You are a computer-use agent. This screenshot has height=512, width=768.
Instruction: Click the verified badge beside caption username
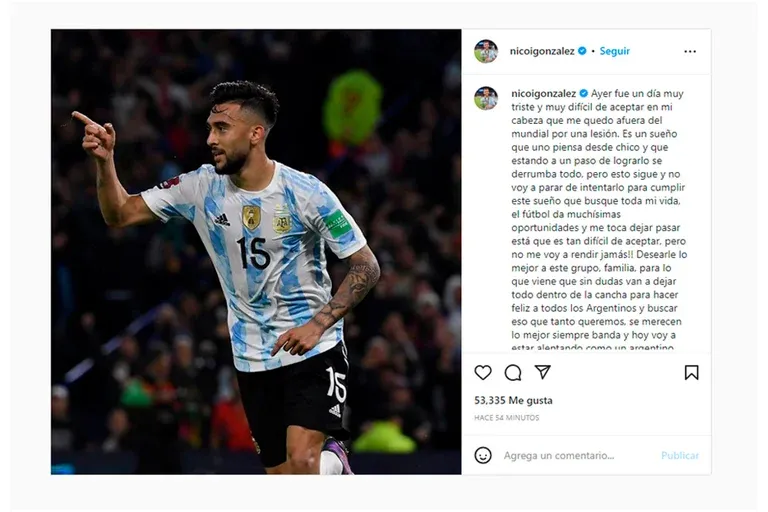[x=584, y=93]
